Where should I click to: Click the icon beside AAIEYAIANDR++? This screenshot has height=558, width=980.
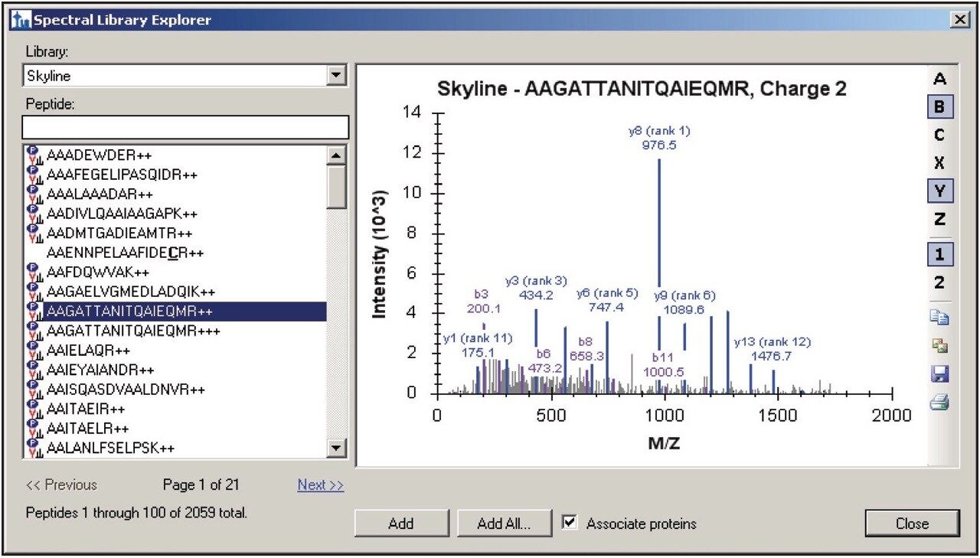pos(34,370)
